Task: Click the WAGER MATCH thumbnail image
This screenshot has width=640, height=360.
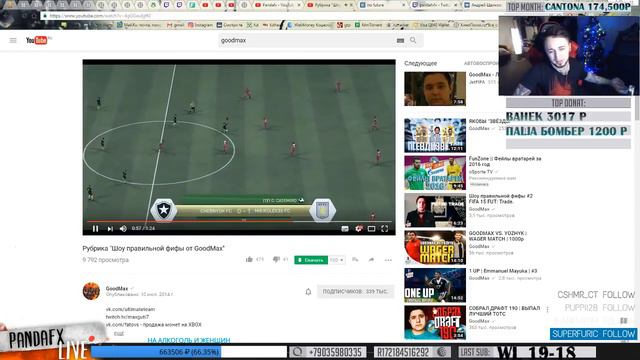Action: (435, 247)
